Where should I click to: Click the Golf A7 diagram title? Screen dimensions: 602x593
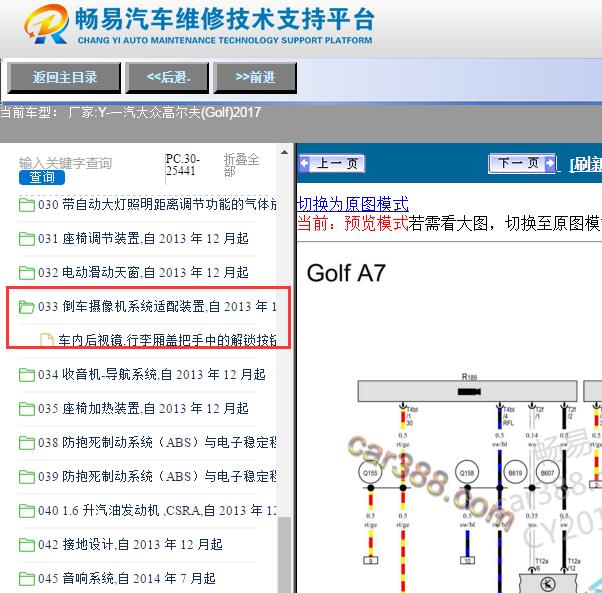pos(346,273)
